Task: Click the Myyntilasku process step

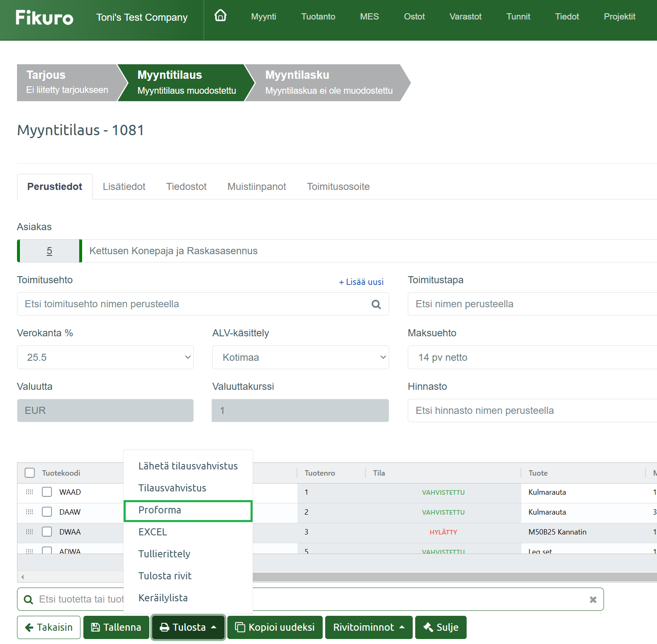Action: coord(328,83)
